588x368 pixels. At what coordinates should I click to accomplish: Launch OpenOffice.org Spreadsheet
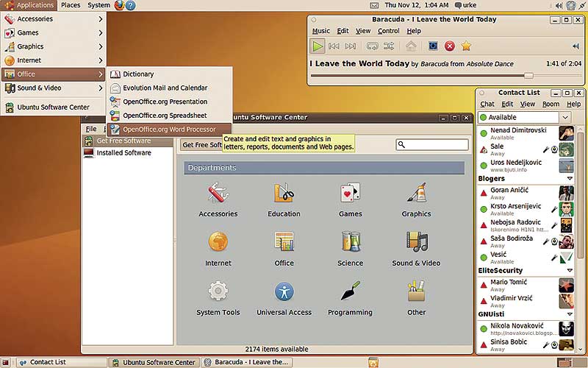(169, 116)
